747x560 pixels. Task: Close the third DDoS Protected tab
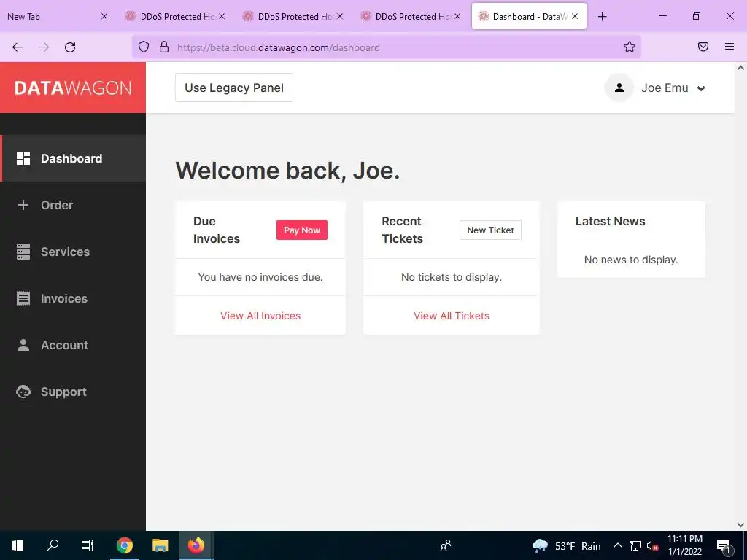coord(457,16)
